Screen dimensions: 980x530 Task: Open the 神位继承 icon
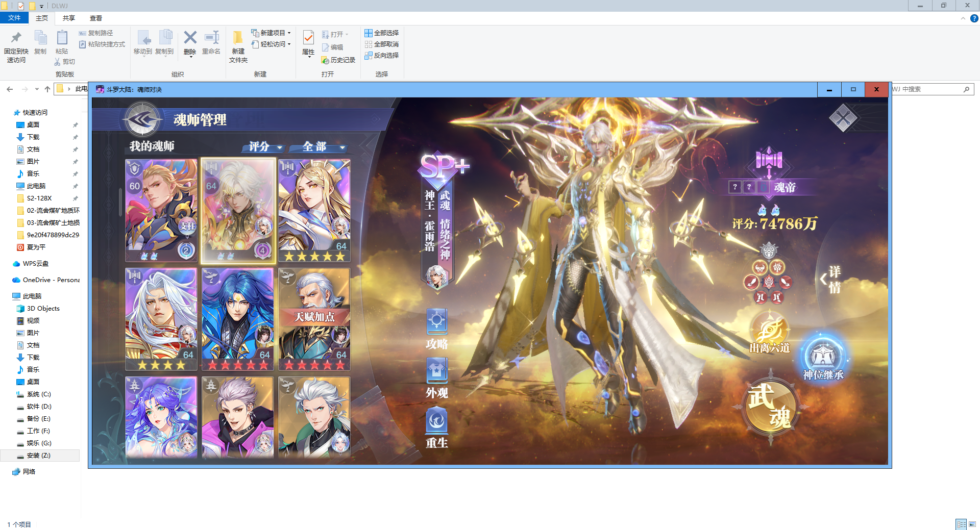click(x=823, y=357)
